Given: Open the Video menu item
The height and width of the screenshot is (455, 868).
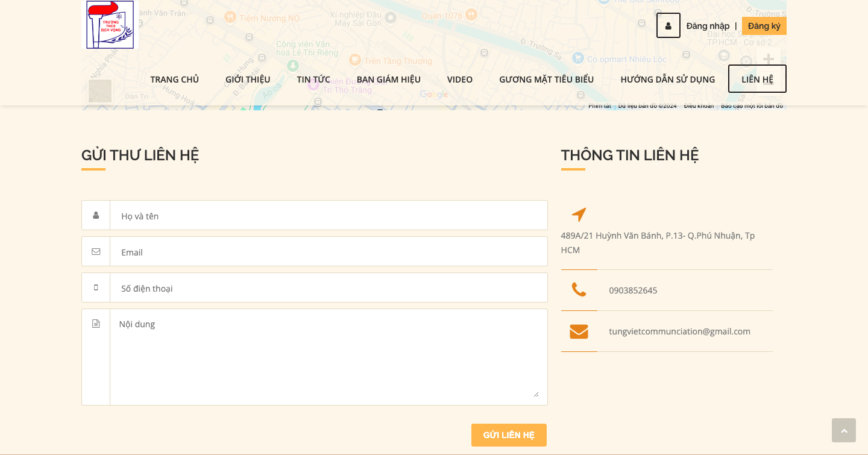Looking at the screenshot, I should tap(459, 80).
